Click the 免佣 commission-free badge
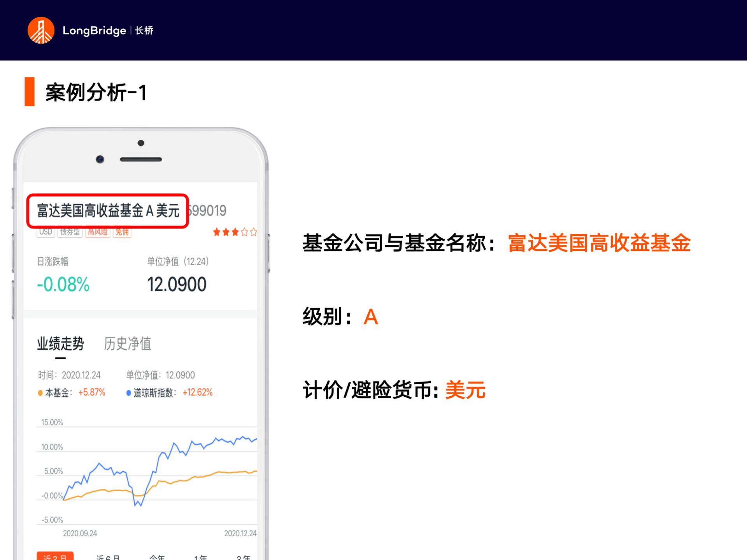The width and height of the screenshot is (747, 560). pyautogui.click(x=122, y=232)
